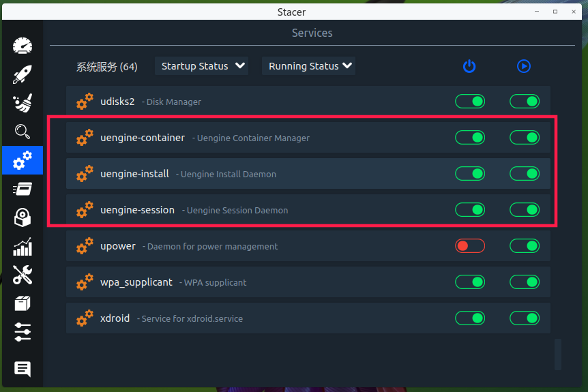Open the System Cleaner broom
This screenshot has width=588, height=392.
tap(23, 103)
